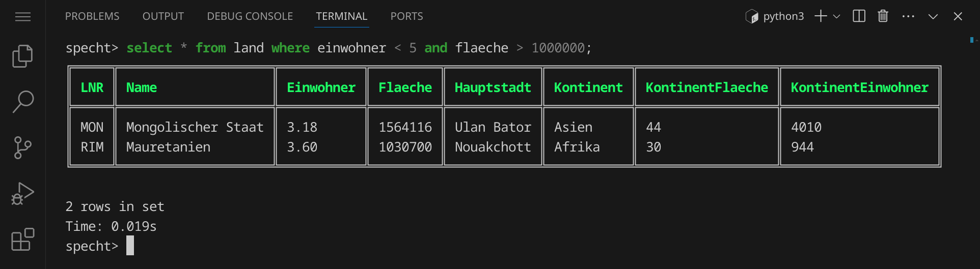The image size is (980, 269).
Task: Switch to the Problems tab
Action: (x=92, y=16)
